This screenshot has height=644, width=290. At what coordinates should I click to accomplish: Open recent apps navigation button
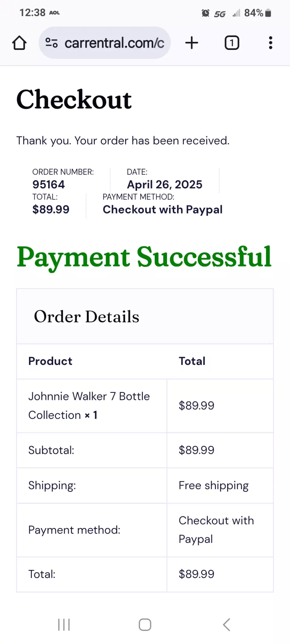pos(64,625)
